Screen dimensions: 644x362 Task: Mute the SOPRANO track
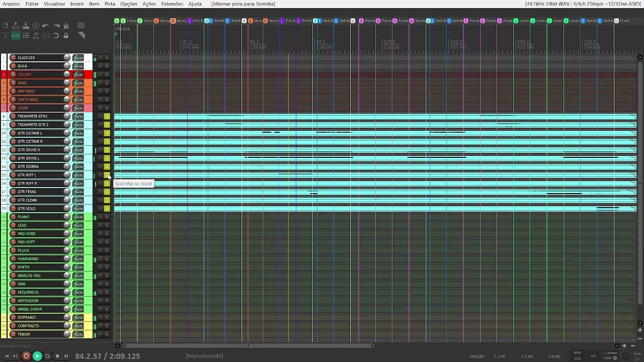pos(100,317)
